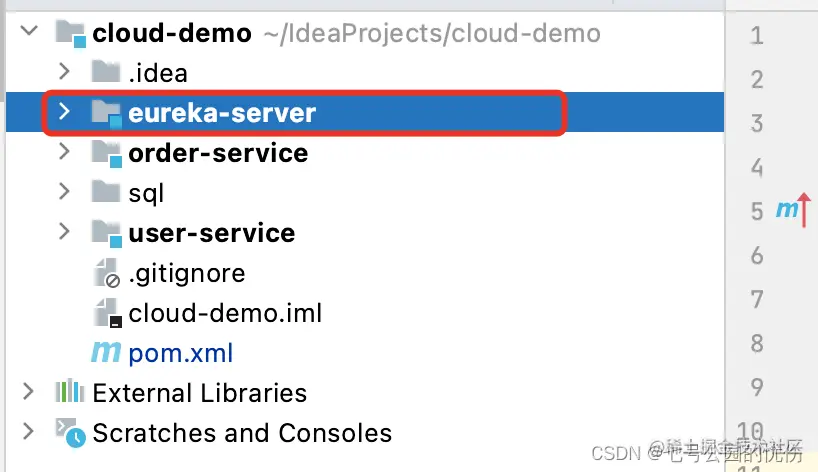Click line number 4 in the gutter
This screenshot has height=472, width=818.
pos(757,167)
